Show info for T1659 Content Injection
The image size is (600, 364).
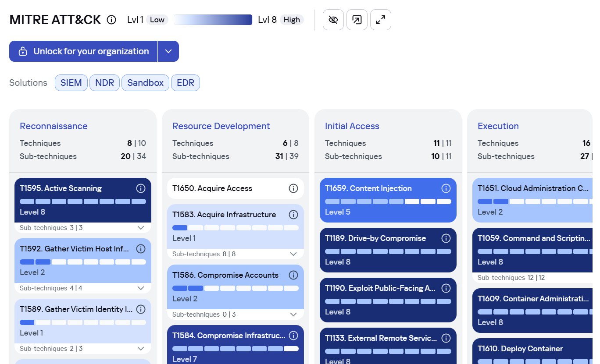coord(446,188)
